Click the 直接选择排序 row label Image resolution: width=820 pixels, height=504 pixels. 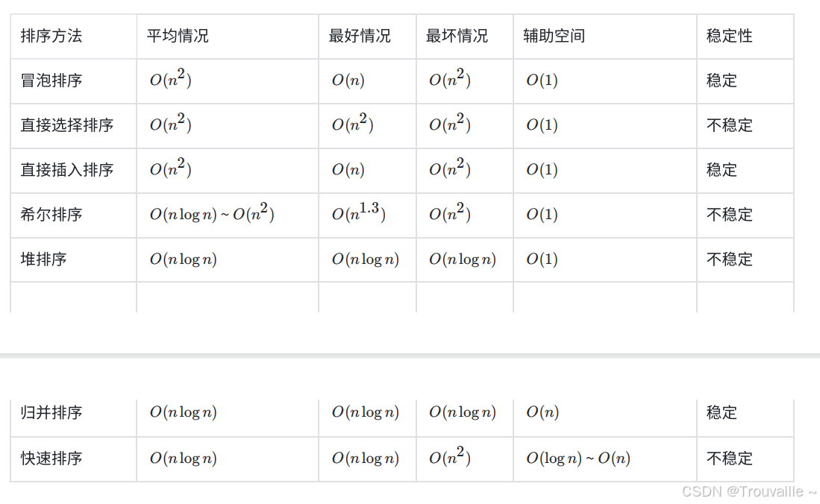(67, 125)
